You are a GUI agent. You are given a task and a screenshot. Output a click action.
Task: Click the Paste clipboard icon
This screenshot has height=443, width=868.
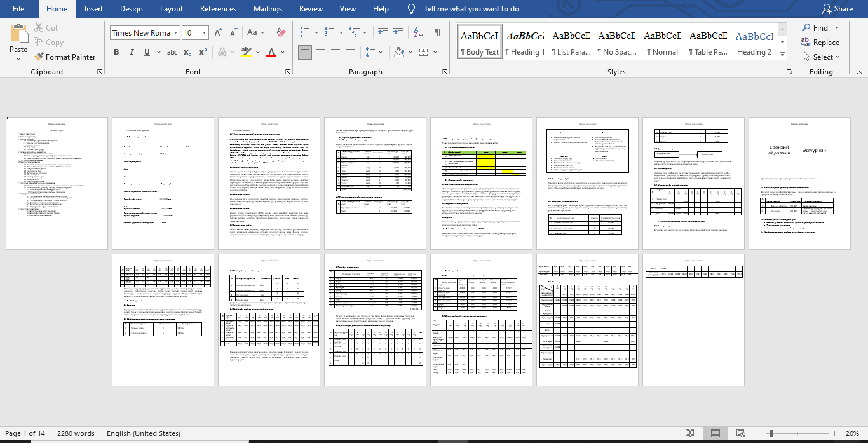(x=18, y=33)
